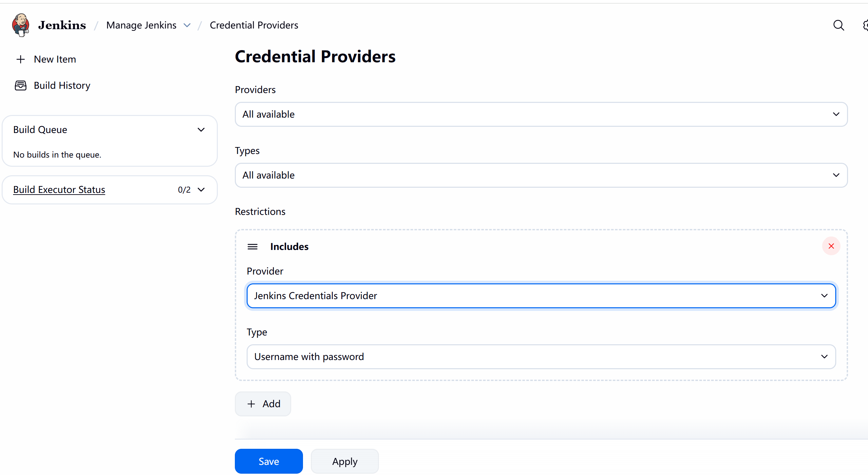
Task: Collapse the Build Queue panel
Action: [201, 130]
